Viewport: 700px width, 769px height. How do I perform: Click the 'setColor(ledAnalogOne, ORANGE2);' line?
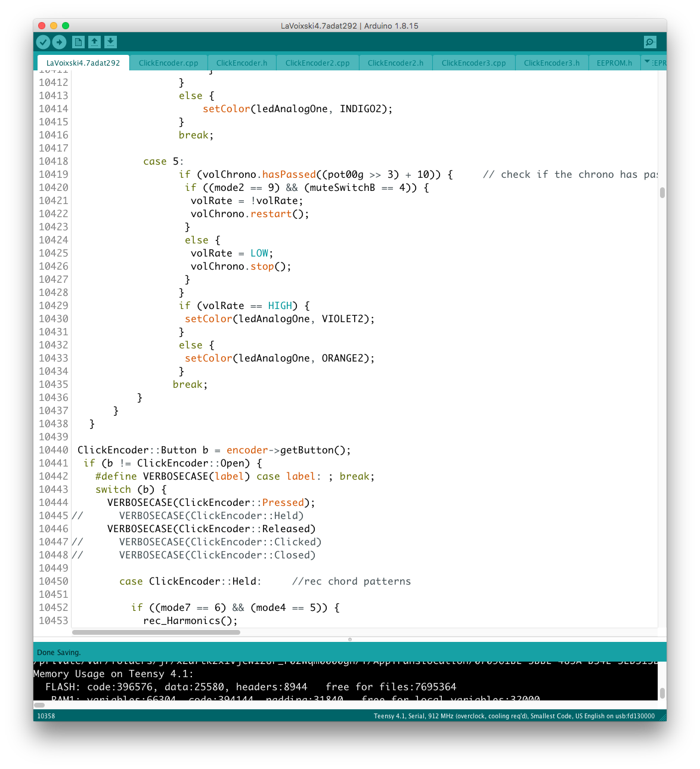280,358
